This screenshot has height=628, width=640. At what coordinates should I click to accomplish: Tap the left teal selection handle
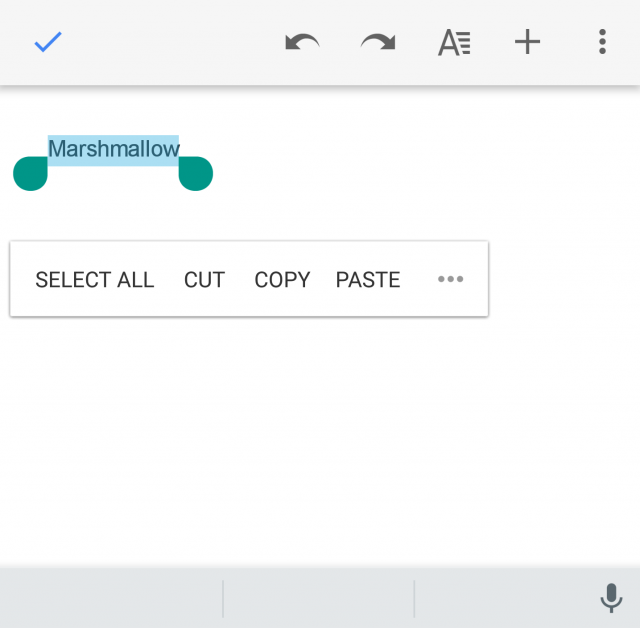point(31,173)
